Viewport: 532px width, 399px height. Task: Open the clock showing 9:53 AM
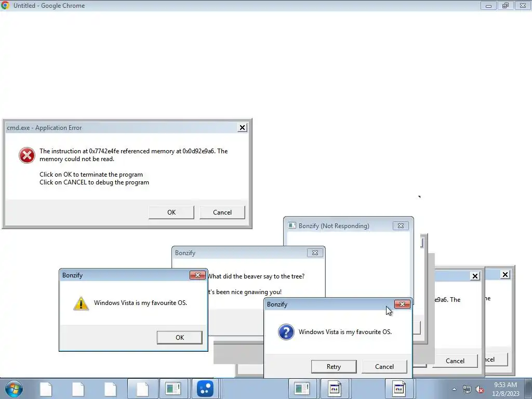point(506,389)
